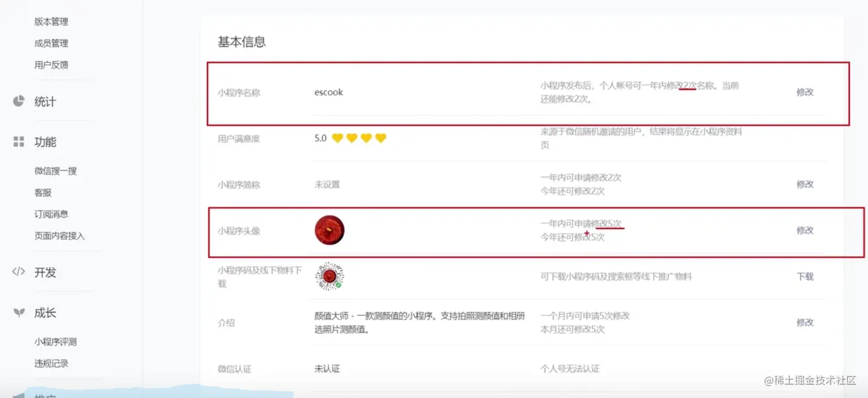The width and height of the screenshot is (868, 398).
Task: Open 违规记录 in the sidebar
Action: click(x=51, y=363)
